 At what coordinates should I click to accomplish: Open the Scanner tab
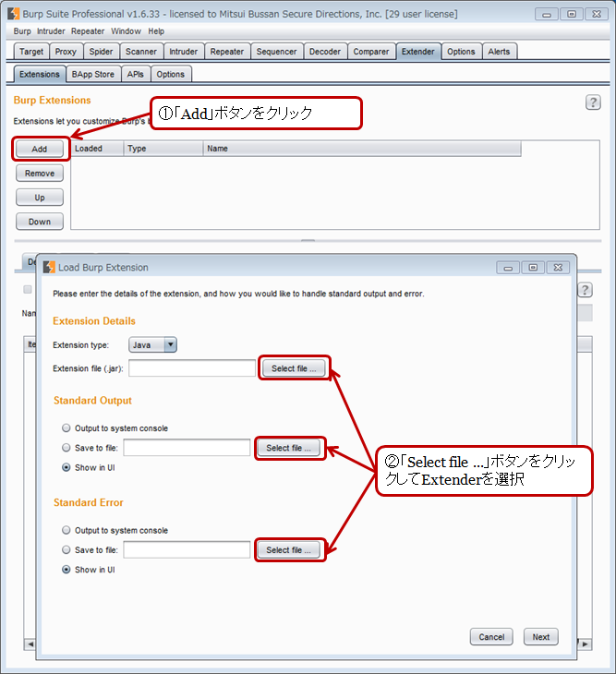pyautogui.click(x=141, y=52)
